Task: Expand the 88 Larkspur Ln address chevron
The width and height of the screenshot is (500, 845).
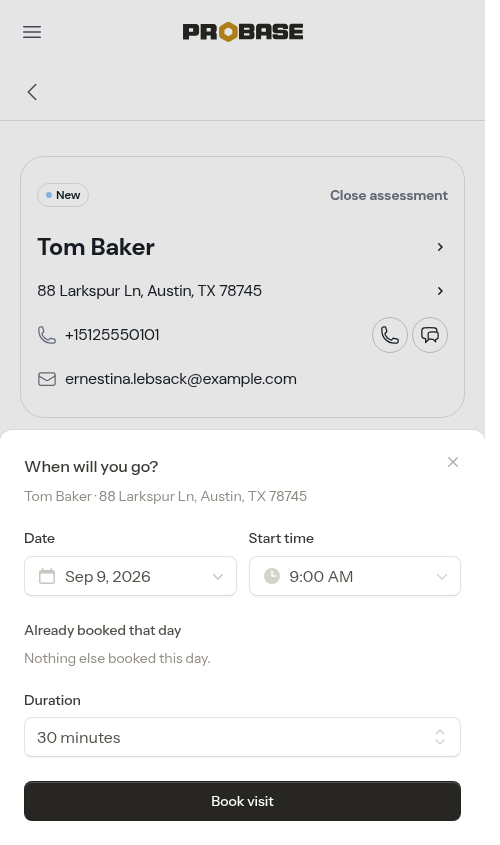Action: [x=440, y=291]
